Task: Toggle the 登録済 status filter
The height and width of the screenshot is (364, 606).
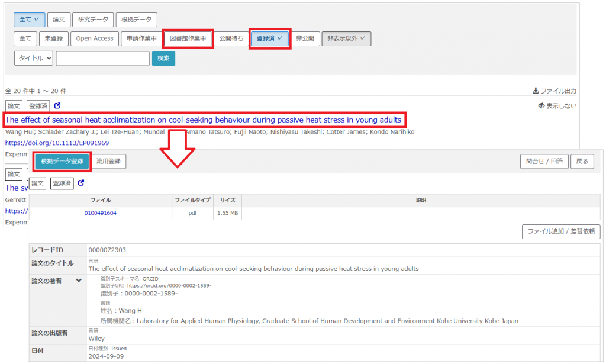Action: click(x=269, y=38)
